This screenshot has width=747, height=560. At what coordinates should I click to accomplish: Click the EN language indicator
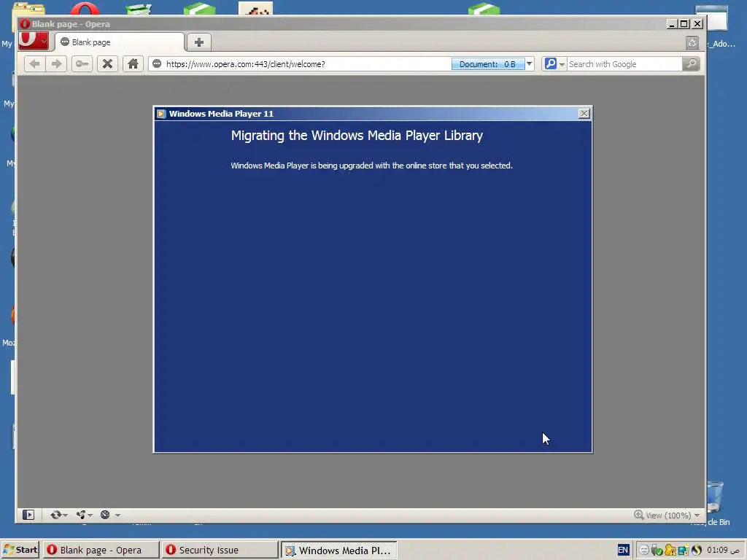(x=623, y=550)
